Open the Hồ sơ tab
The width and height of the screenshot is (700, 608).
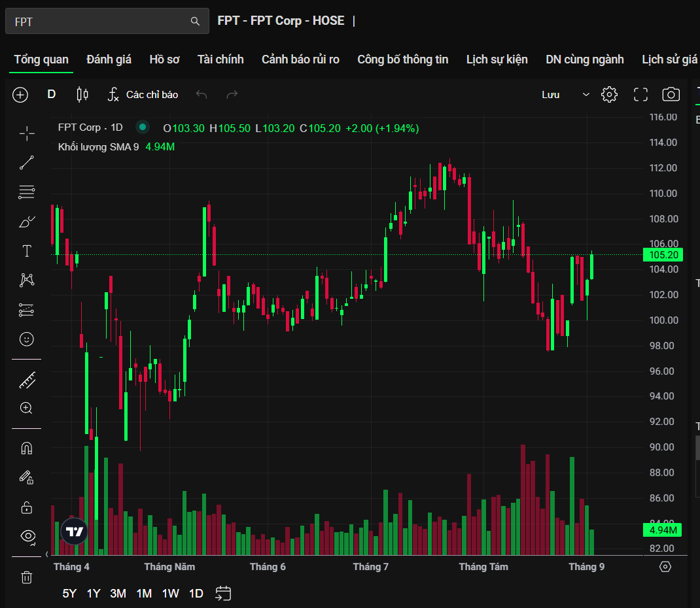coord(164,59)
